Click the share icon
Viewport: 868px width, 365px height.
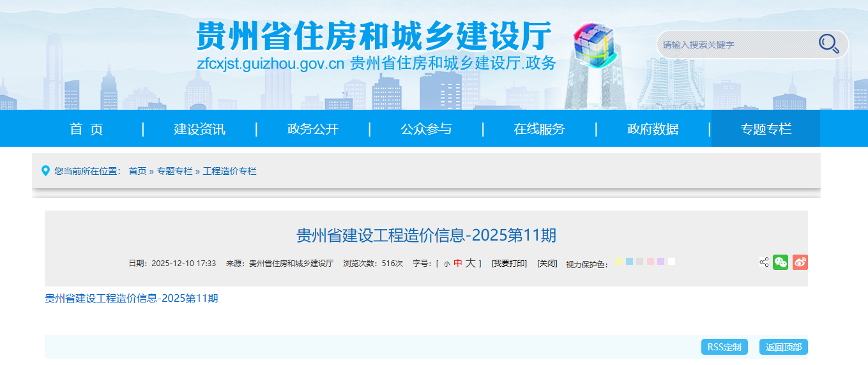click(x=764, y=262)
